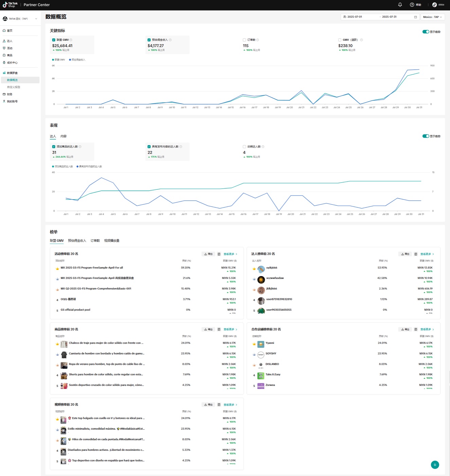Click the 具有发布内容的达人数 legend dot

click(x=77, y=166)
